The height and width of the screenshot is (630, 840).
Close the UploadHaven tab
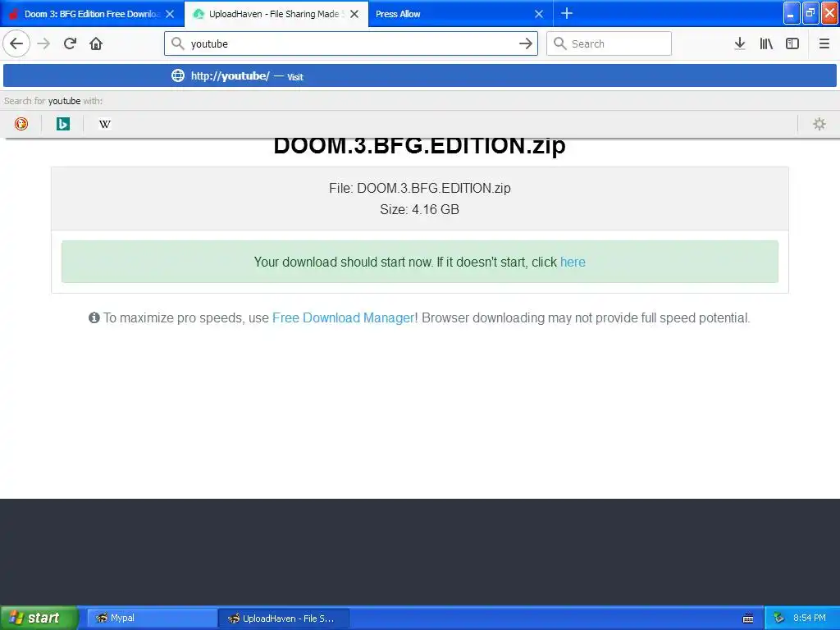pyautogui.click(x=354, y=14)
